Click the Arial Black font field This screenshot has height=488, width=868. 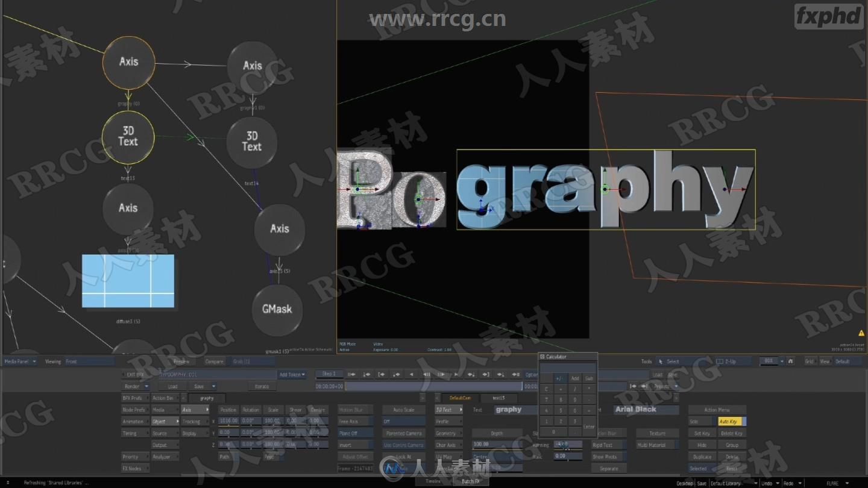(646, 410)
